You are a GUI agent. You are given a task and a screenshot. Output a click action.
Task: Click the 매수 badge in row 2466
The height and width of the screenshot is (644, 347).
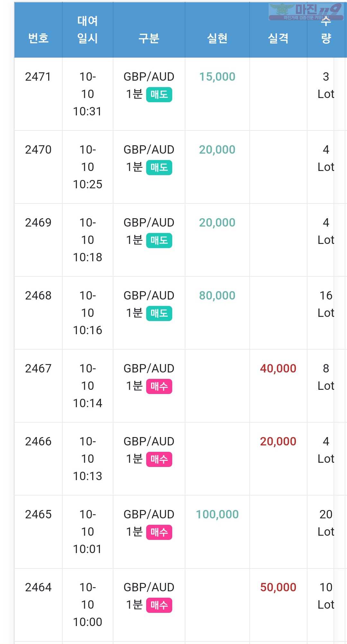click(159, 459)
